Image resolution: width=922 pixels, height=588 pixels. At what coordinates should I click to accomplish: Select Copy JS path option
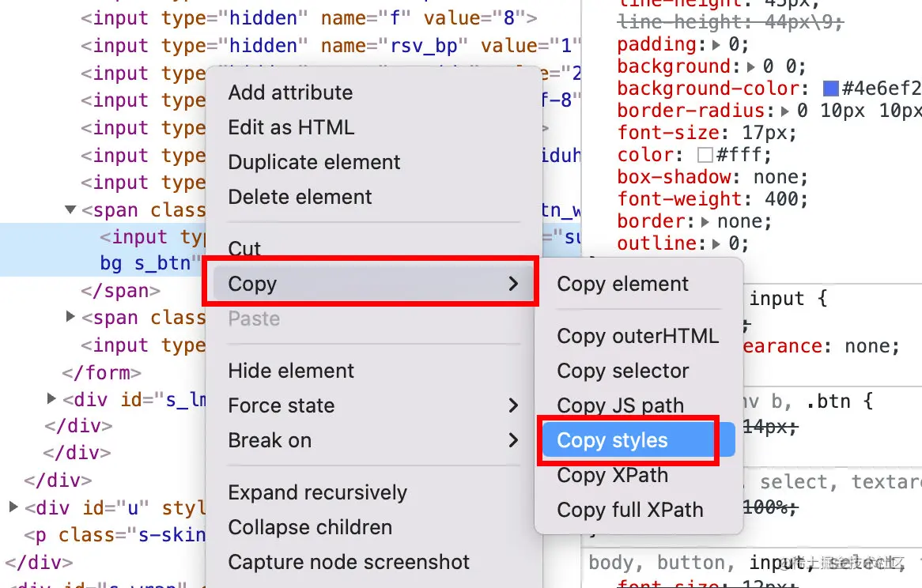coord(621,405)
